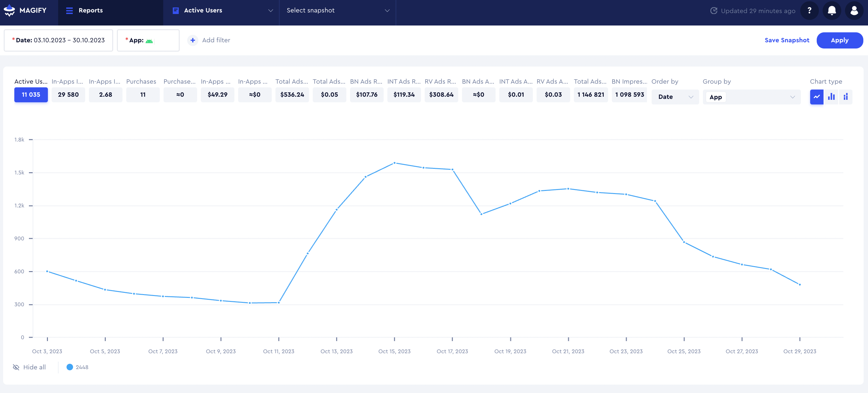
Task: Open the notifications bell icon
Action: [x=832, y=11]
